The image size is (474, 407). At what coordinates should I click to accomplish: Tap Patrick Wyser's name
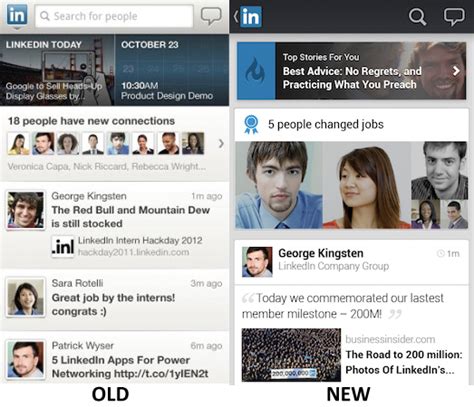tap(83, 346)
